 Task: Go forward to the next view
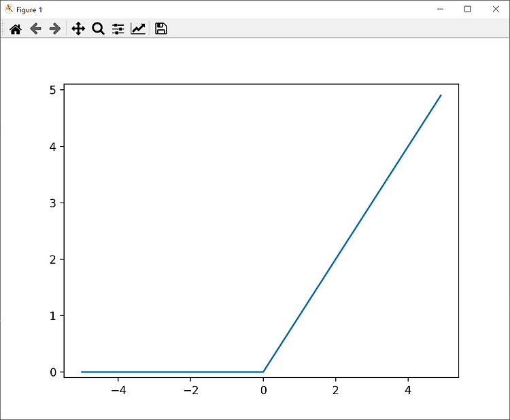point(55,29)
